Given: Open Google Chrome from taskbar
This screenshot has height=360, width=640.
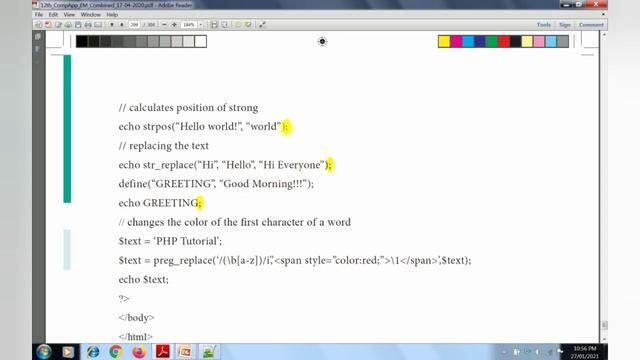Looking at the screenshot, I should click(x=116, y=352).
